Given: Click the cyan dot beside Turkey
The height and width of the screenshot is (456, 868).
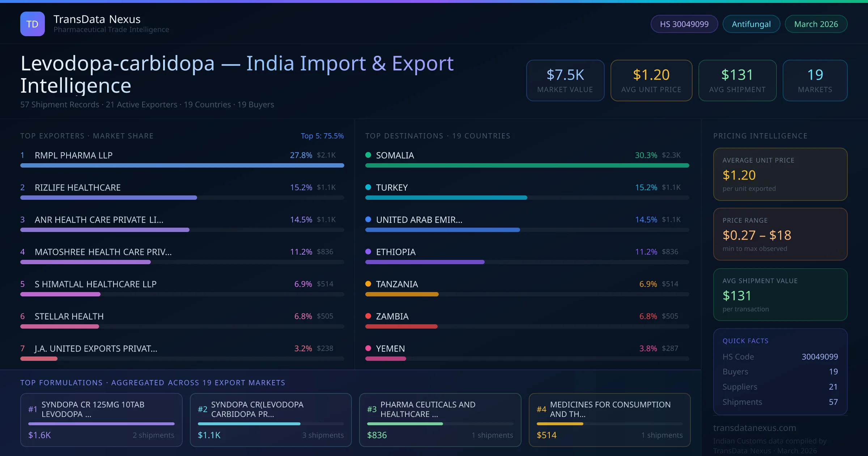Looking at the screenshot, I should 368,187.
